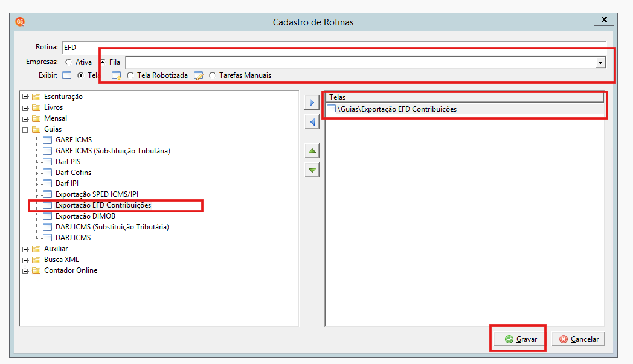633x364 pixels.
Task: Click icon beside \Guias\Exportação EFD Contribuições row
Action: [x=332, y=109]
